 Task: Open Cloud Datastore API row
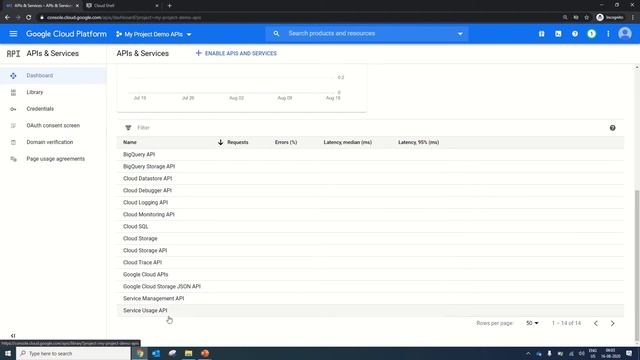[x=370, y=178]
